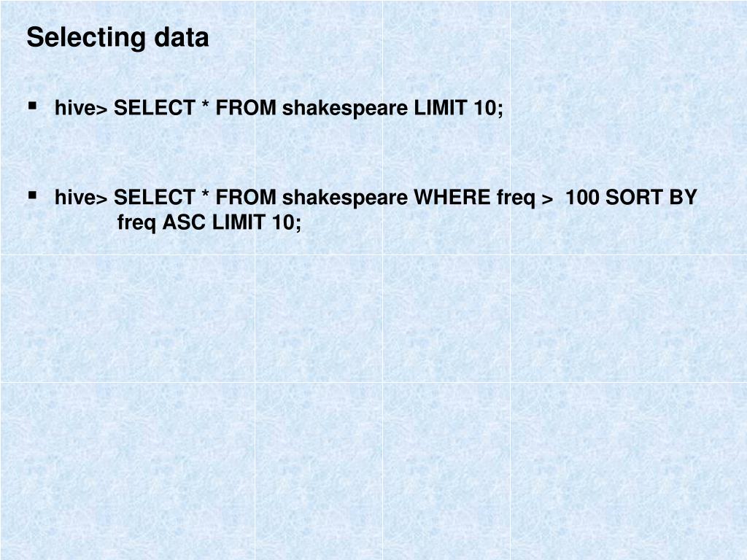Click the word SELECT in first query
Image resolution: width=747 pixels, height=560 pixels.
pyautogui.click(x=155, y=108)
